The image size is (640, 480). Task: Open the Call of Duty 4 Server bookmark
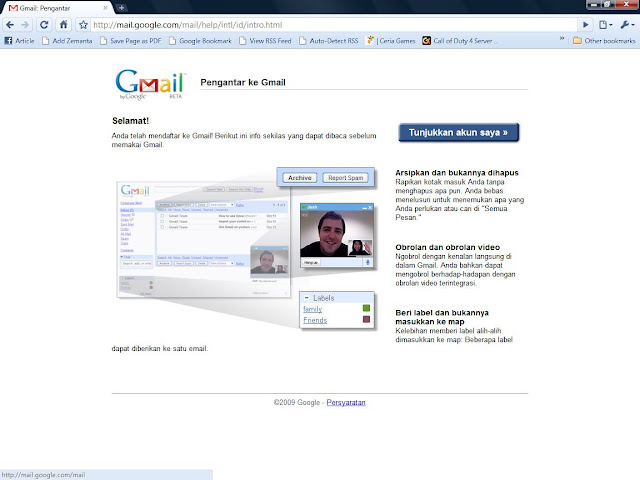click(460, 41)
